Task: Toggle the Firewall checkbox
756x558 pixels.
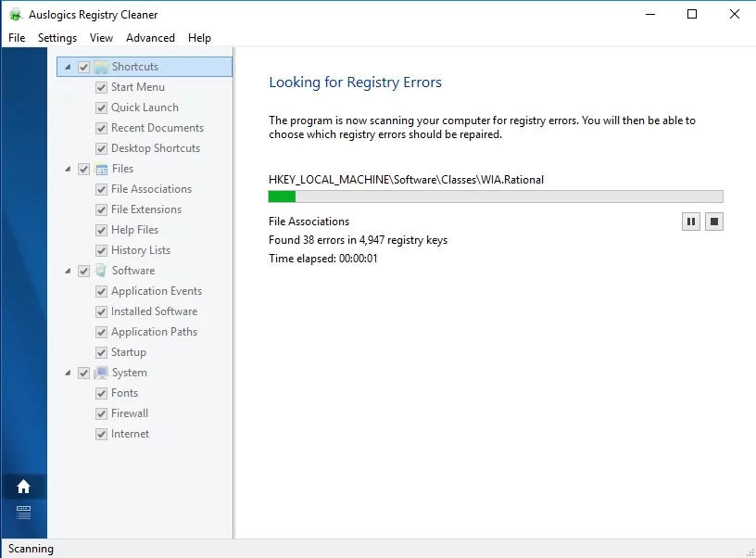Action: (101, 413)
